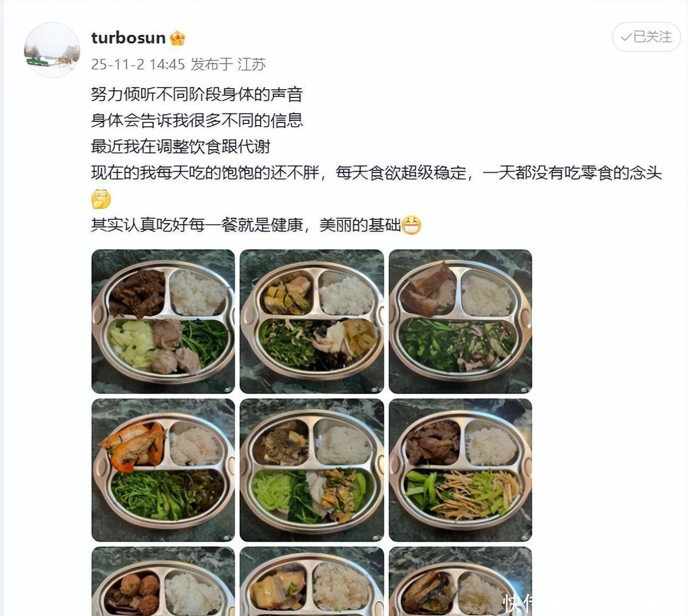Click the post line 最近我在调整饮食跟代谢

tap(181, 147)
